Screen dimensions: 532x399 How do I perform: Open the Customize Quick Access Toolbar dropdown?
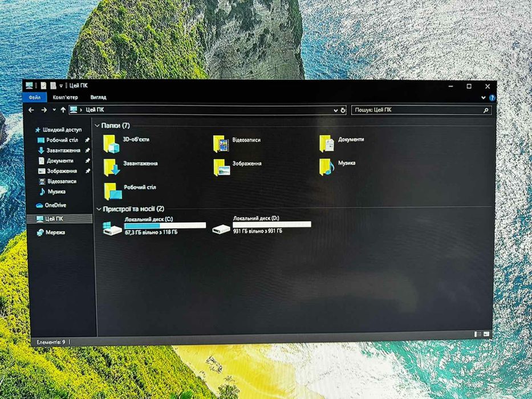pos(61,86)
